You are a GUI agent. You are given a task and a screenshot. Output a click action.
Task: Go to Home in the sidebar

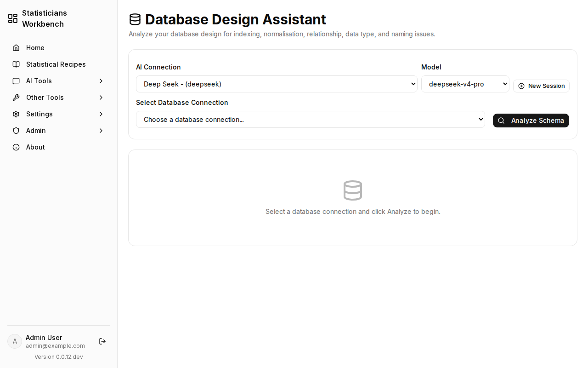point(59,48)
